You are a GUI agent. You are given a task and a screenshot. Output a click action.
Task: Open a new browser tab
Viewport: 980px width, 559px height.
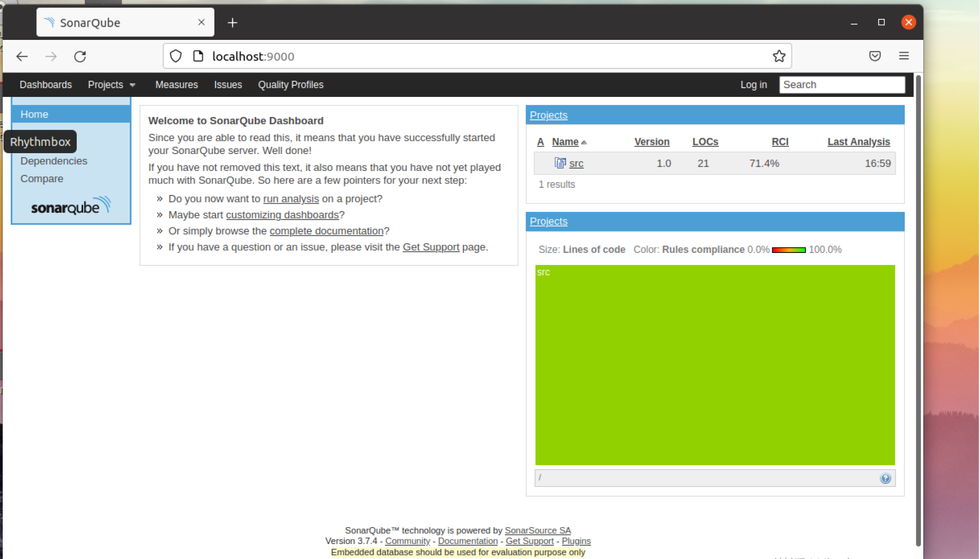pyautogui.click(x=232, y=23)
